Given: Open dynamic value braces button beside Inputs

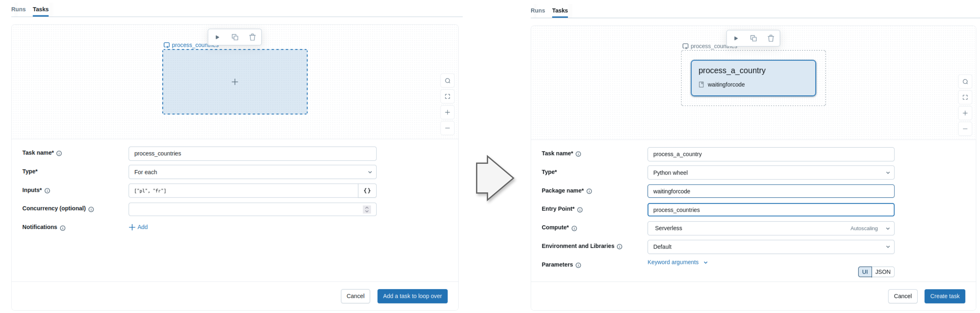Looking at the screenshot, I should coord(367,191).
